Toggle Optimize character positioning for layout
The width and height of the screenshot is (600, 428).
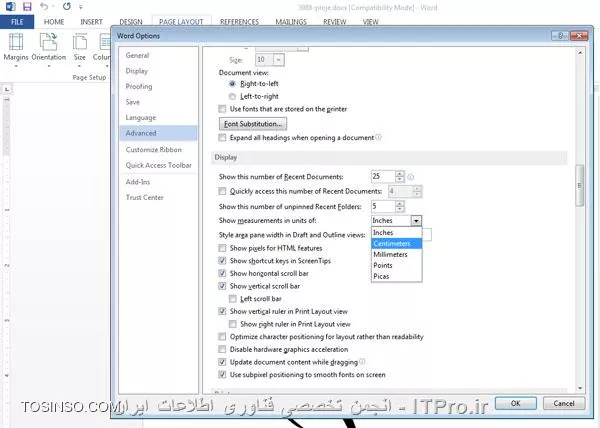222,337
